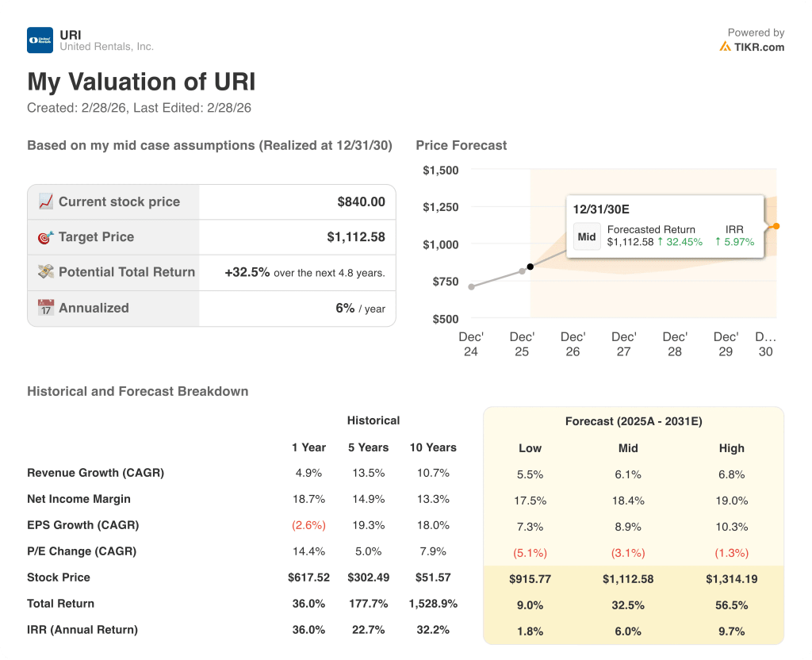Select the Historical and Forecast Breakdown section
The width and height of the screenshot is (812, 660).
click(136, 391)
